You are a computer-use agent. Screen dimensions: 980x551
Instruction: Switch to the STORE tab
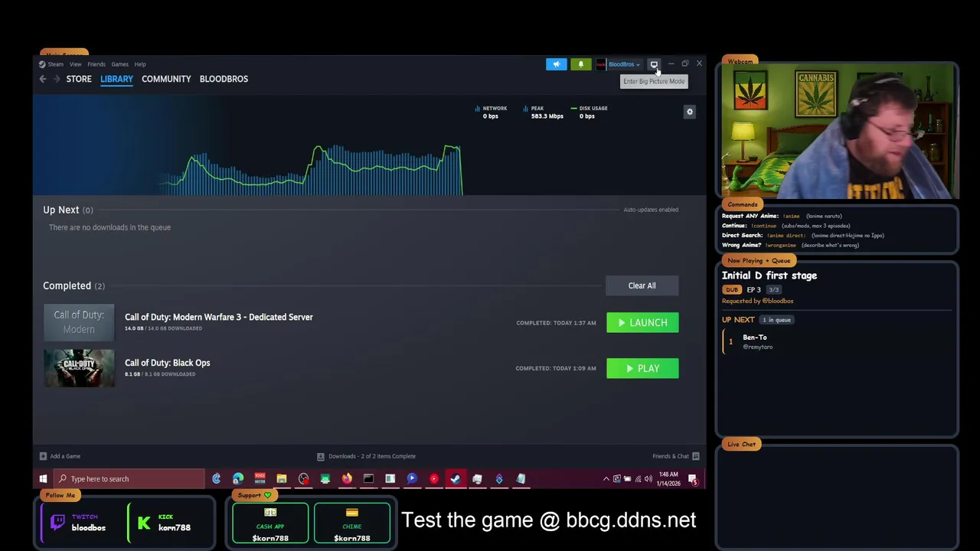79,79
